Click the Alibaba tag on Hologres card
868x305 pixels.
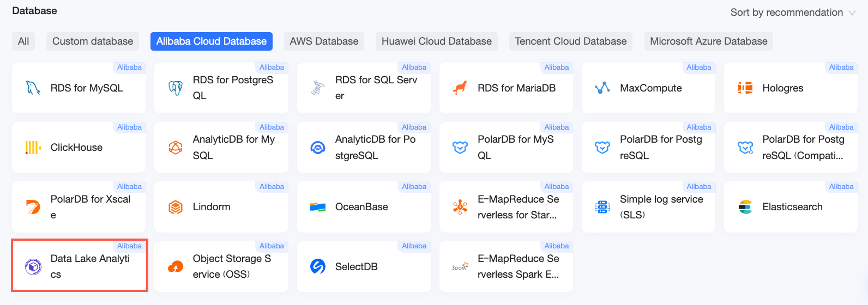coord(841,68)
